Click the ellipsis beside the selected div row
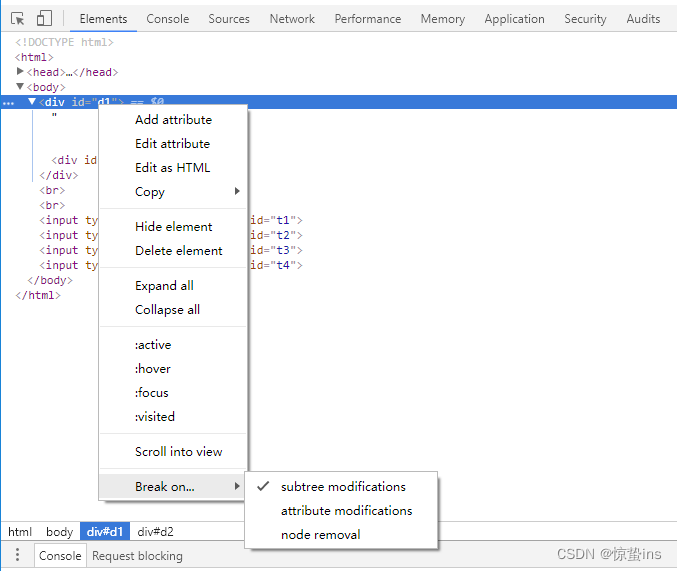The height and width of the screenshot is (571, 677). [8, 103]
